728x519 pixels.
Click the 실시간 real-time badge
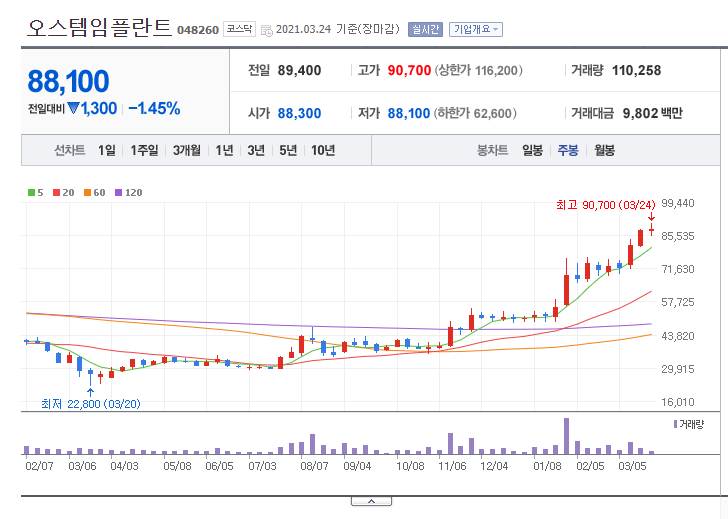point(425,29)
